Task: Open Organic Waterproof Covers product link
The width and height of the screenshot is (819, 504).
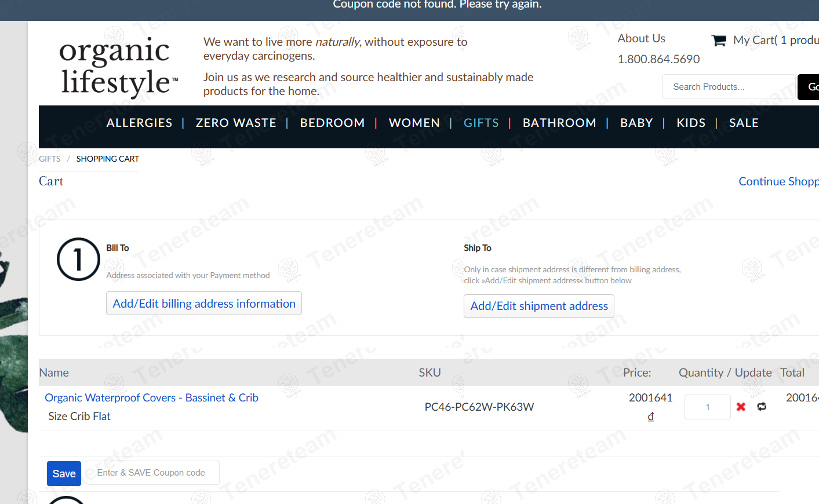Action: click(151, 397)
